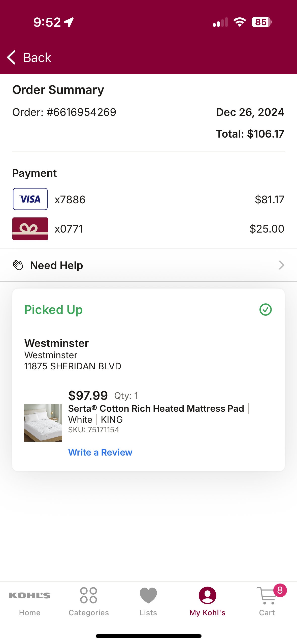Tap the Back chevron arrow
Screen dimensions: 297x644
(11, 57)
